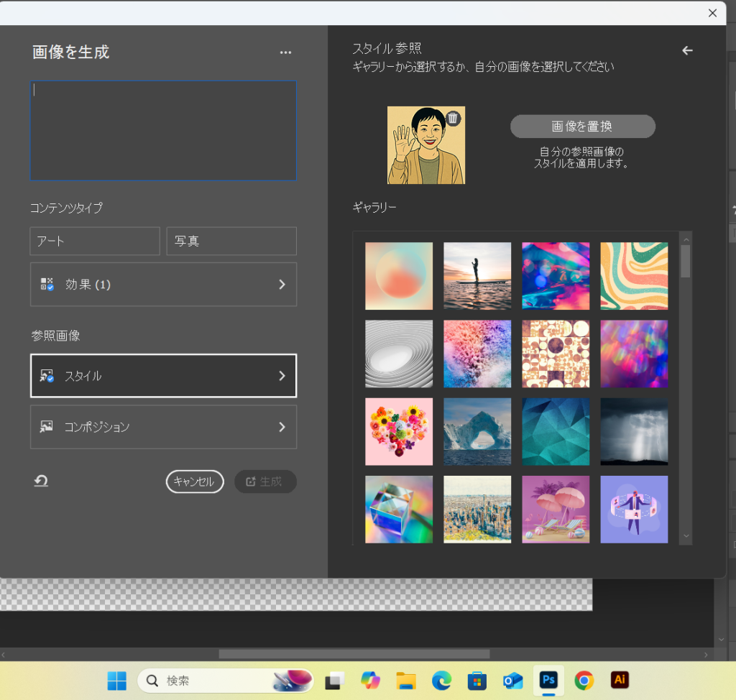Open File Explorer from the taskbar
The width and height of the screenshot is (736, 700).
[406, 680]
